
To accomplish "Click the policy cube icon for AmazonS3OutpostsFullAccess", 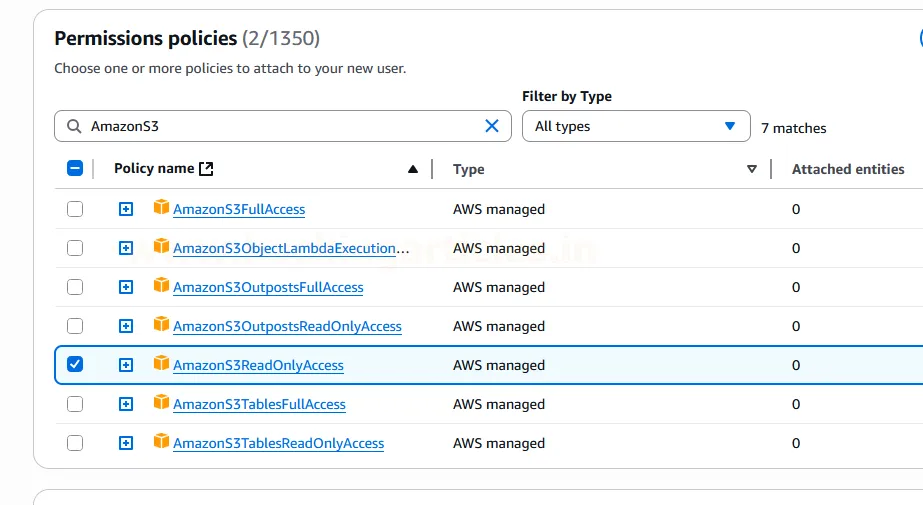I will pyautogui.click(x=161, y=285).
